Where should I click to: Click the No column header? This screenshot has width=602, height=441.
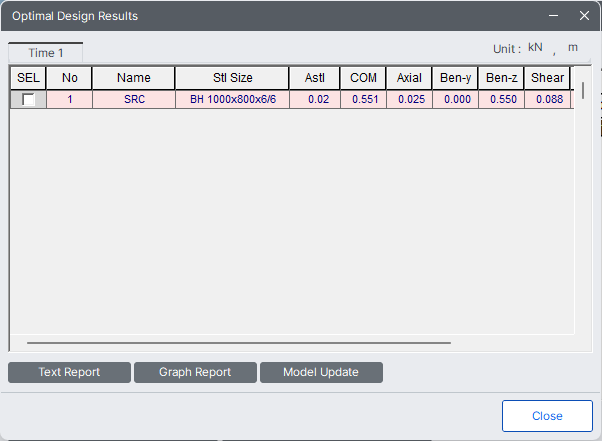[69, 78]
